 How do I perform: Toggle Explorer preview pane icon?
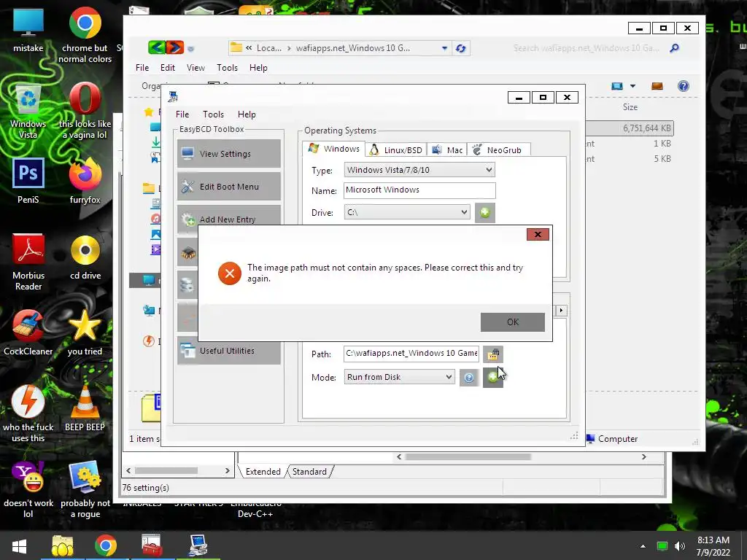pos(657,86)
